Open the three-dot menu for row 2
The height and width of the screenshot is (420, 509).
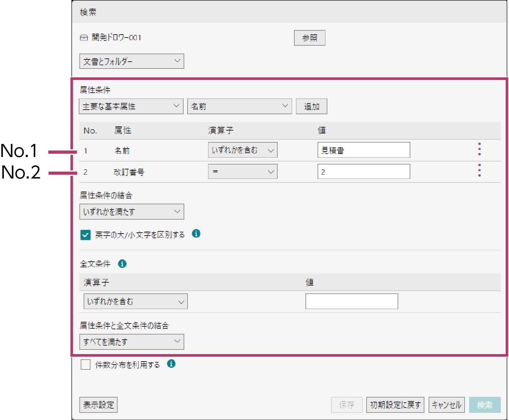pyautogui.click(x=479, y=170)
